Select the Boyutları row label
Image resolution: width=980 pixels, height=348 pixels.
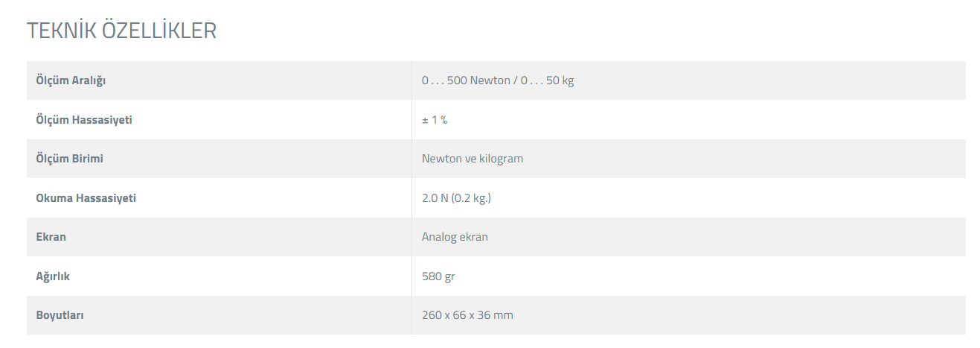pyautogui.click(x=60, y=315)
